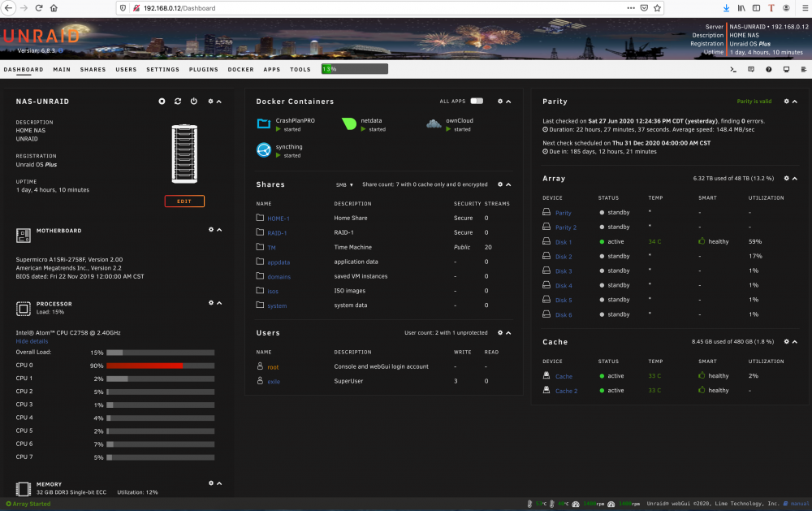Click the power shutdown icon in NAS-UNRAID panel
The height and width of the screenshot is (511, 812).
click(x=194, y=101)
